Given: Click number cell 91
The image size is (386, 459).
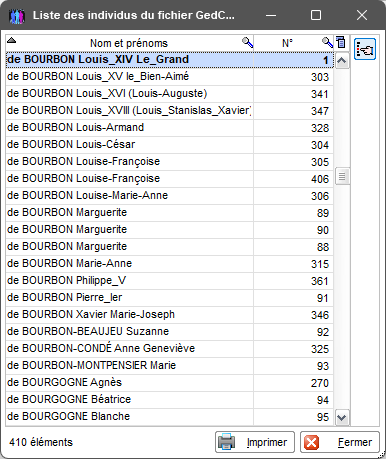Looking at the screenshot, I should pos(294,298).
